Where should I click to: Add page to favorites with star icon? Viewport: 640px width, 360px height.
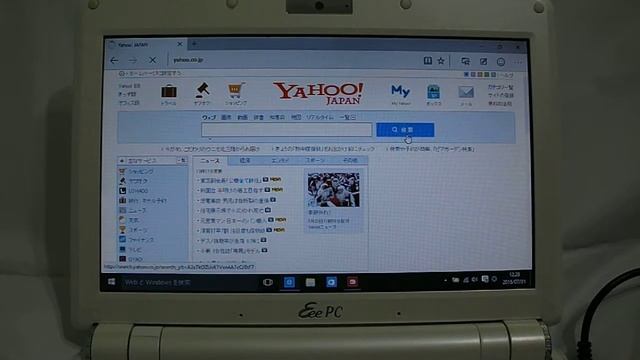click(441, 61)
